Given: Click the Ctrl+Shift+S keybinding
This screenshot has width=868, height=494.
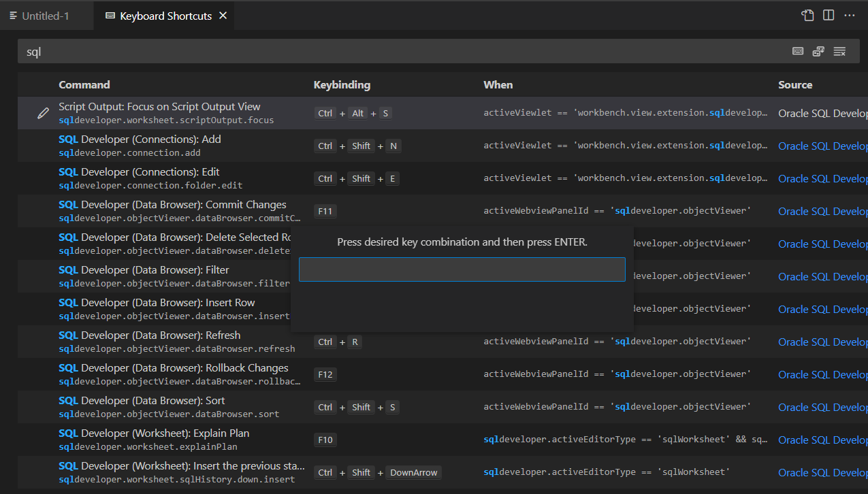Looking at the screenshot, I should [x=357, y=408].
